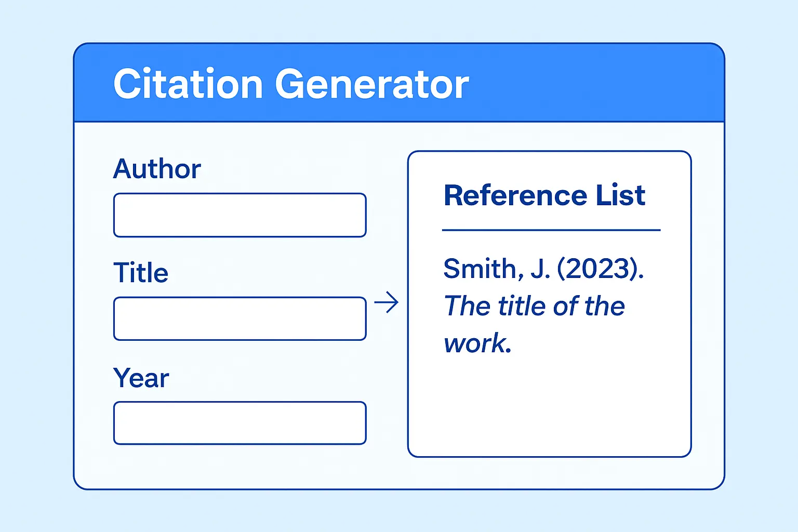Click the word 'Citation' in the header
Image resolution: width=798 pixels, height=532 pixels.
click(188, 84)
